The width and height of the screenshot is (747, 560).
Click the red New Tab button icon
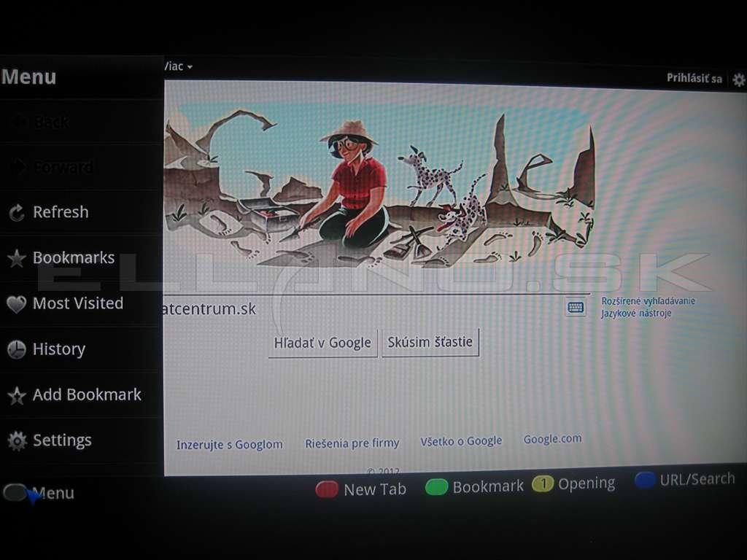coord(326,489)
